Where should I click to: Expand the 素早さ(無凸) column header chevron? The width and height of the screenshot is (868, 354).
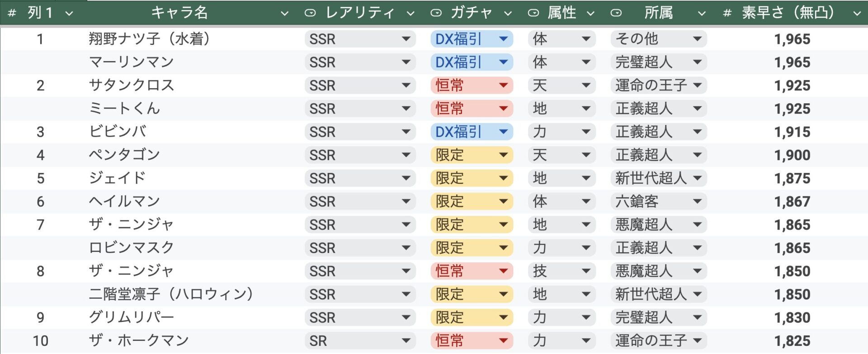pos(857,14)
